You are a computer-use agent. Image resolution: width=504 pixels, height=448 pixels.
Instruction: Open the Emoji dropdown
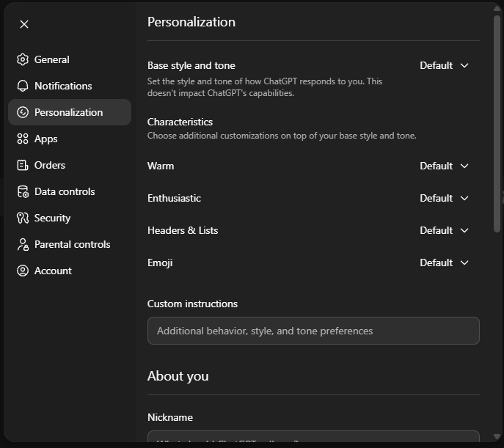point(444,262)
